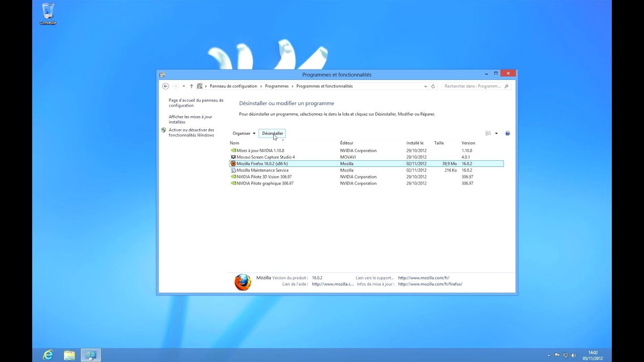
Task: Select Mises à jour NVIDIA 1.10.8 row
Action: point(366,150)
